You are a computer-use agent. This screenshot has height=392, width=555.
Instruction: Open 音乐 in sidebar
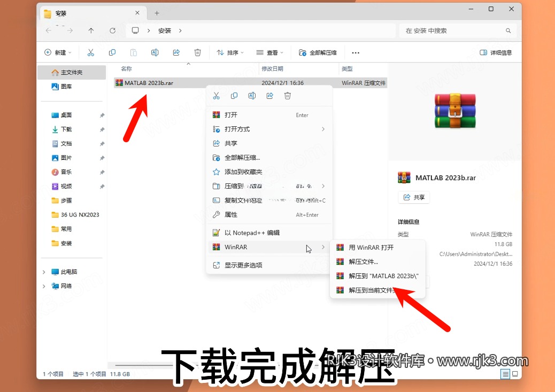point(72,172)
